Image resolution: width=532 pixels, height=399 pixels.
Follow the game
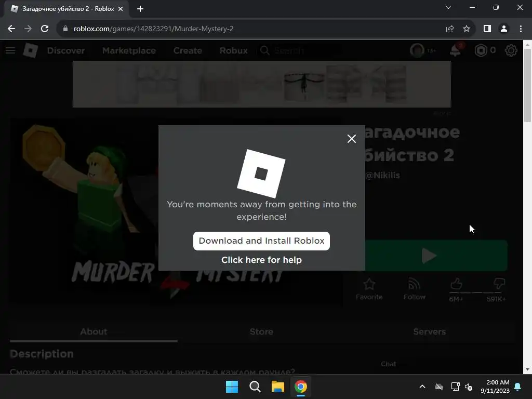click(x=414, y=289)
